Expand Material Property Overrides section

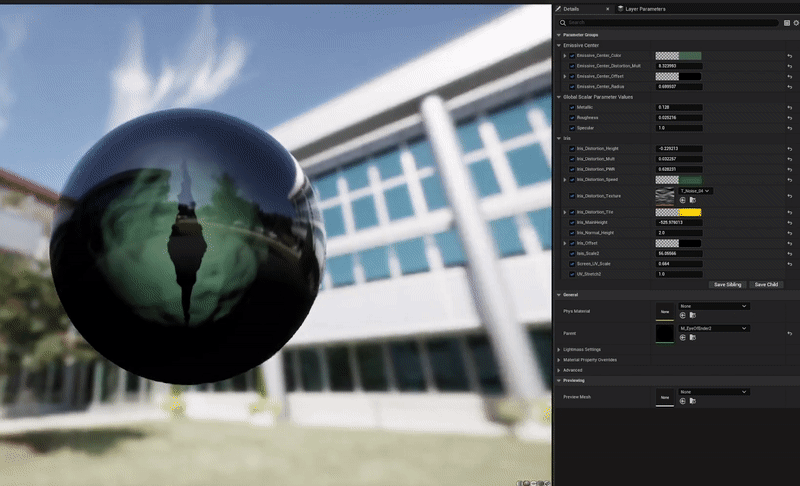click(x=588, y=359)
